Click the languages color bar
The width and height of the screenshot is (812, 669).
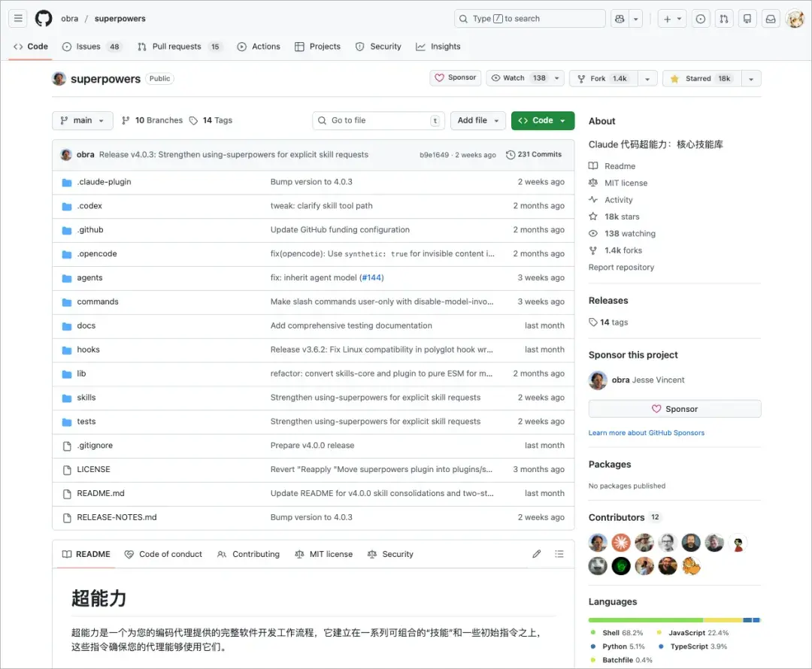click(674, 620)
